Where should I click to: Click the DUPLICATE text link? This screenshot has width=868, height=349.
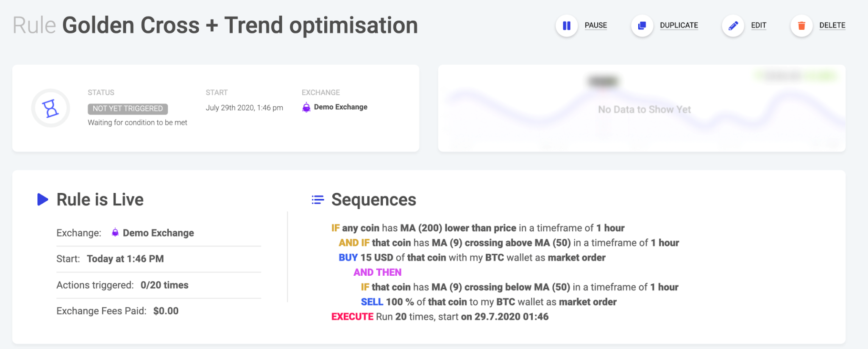[679, 25]
